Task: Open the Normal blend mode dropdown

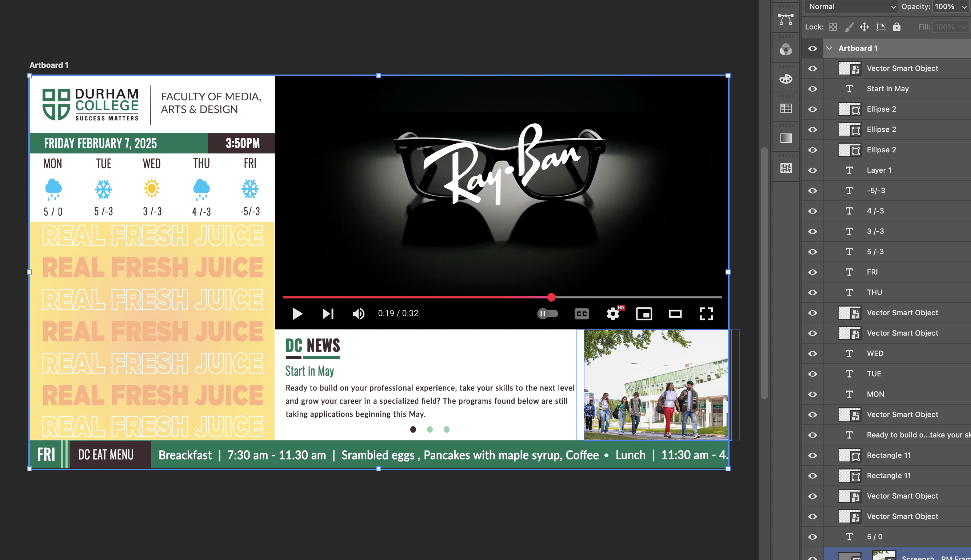Action: coord(851,7)
